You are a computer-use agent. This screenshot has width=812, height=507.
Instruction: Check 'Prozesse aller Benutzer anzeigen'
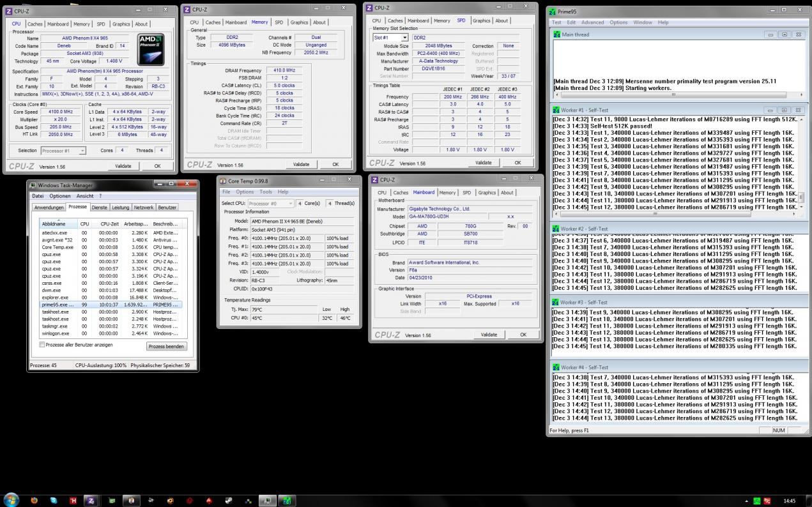click(x=42, y=345)
